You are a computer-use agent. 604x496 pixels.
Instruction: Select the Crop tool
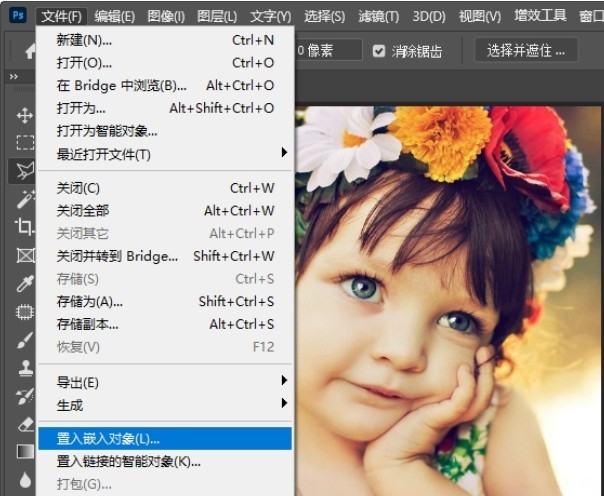coord(25,226)
